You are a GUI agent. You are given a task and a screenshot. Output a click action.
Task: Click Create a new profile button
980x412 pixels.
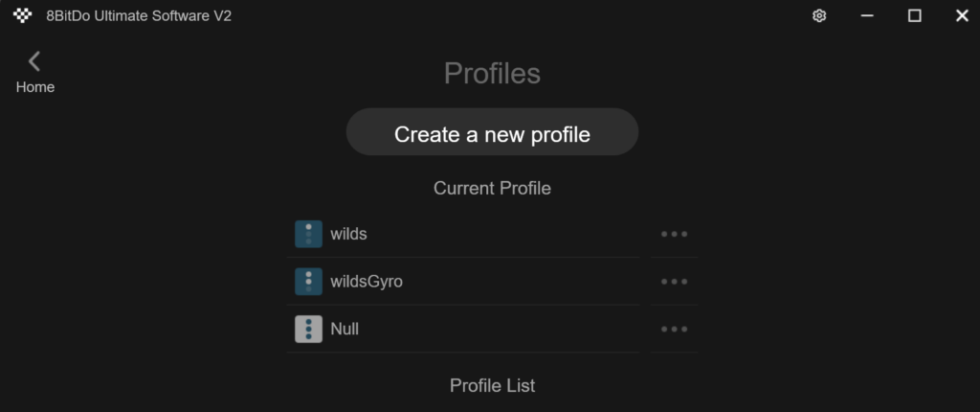493,132
